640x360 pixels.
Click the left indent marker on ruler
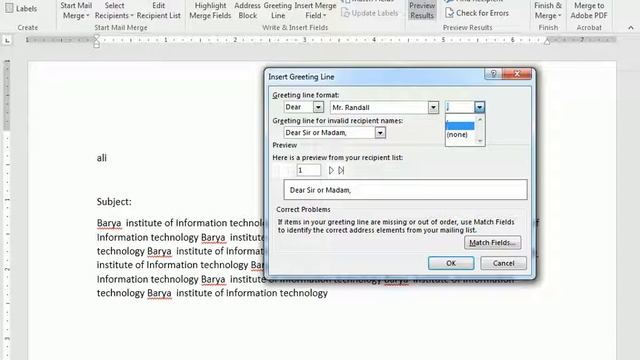pos(97,41)
